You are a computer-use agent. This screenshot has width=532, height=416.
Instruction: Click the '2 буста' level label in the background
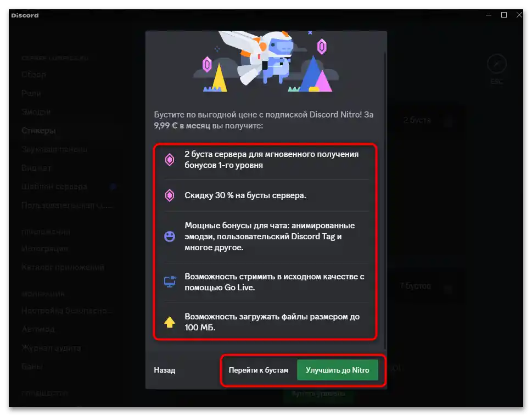(417, 120)
